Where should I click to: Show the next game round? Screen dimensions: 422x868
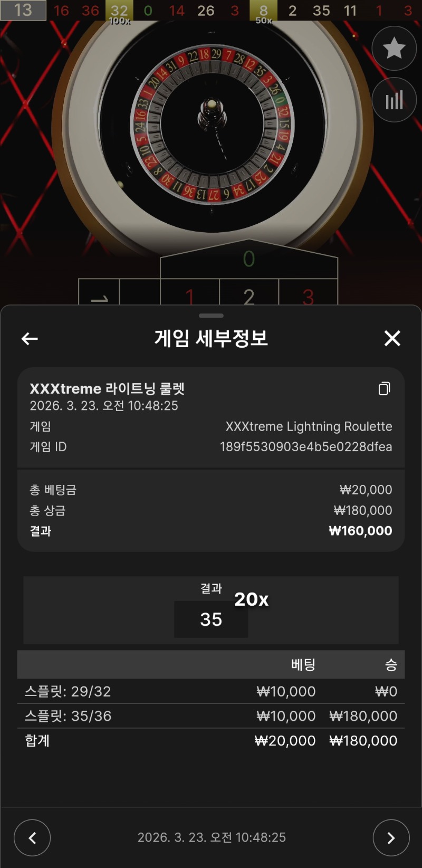(x=391, y=837)
